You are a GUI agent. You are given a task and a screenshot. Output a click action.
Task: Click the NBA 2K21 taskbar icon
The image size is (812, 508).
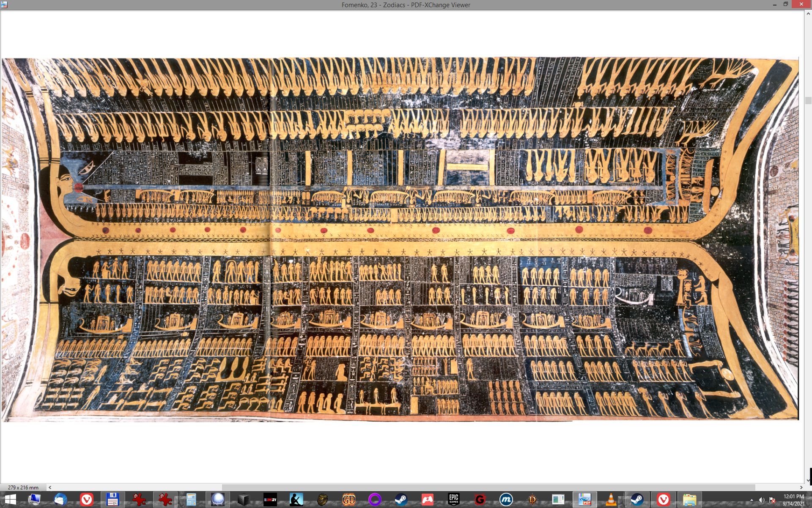(270, 500)
